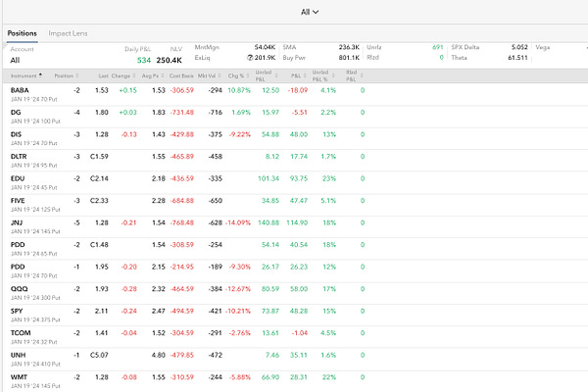588x392 pixels.
Task: Click EDU average price 2.18
Action: [x=158, y=178]
